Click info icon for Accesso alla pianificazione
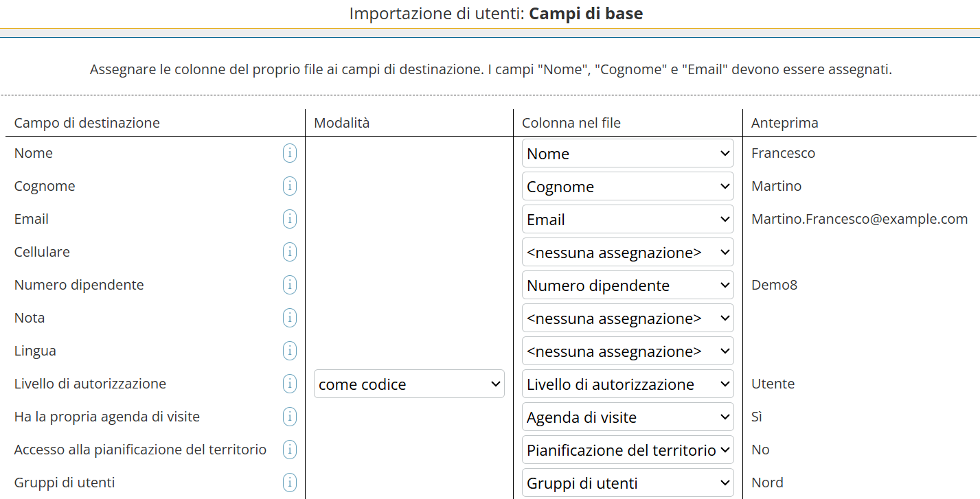 point(290,450)
